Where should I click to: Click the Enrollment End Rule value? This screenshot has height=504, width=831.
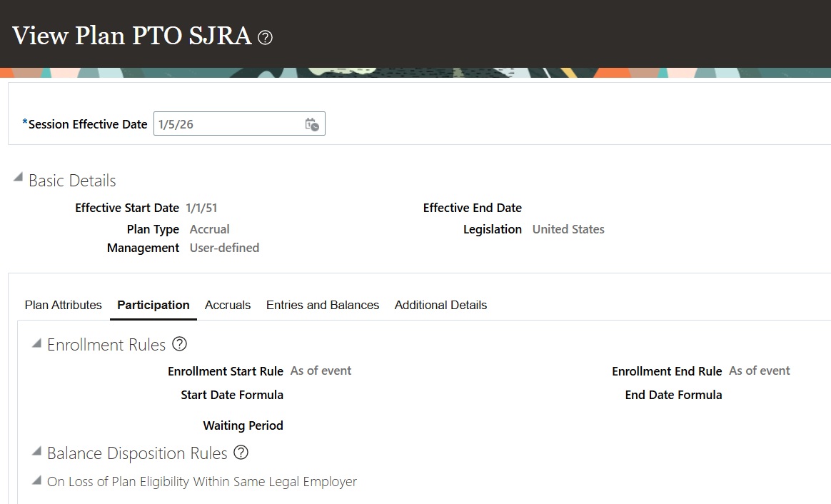point(759,371)
